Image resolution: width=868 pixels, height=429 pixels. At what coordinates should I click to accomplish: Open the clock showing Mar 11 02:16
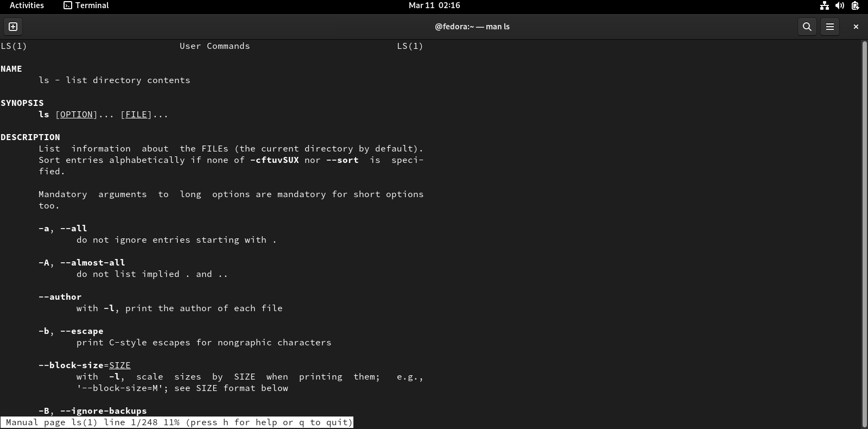coord(434,5)
